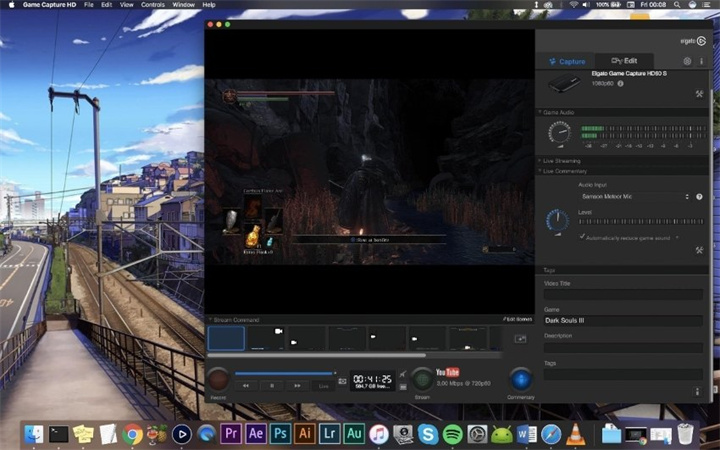
Task: Launch Adobe Photoshop from the Dock
Action: (280, 433)
